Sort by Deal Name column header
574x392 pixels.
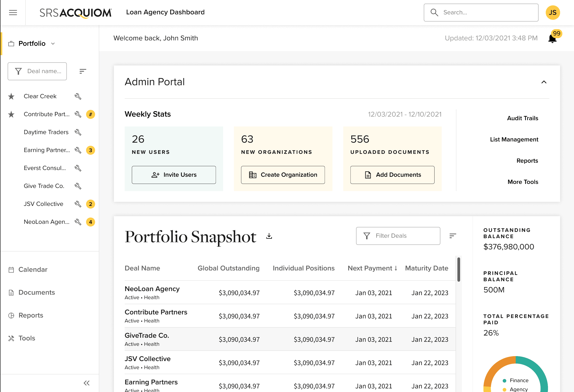[142, 268]
